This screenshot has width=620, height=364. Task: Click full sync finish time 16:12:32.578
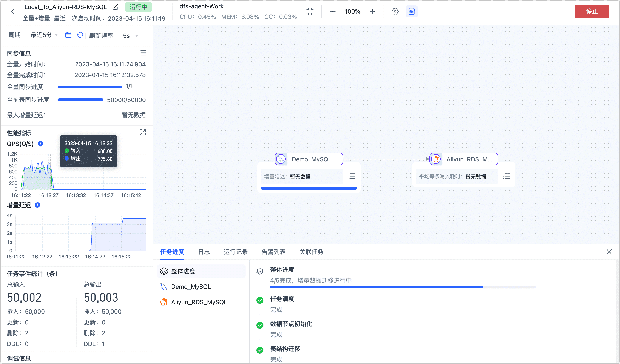110,75
